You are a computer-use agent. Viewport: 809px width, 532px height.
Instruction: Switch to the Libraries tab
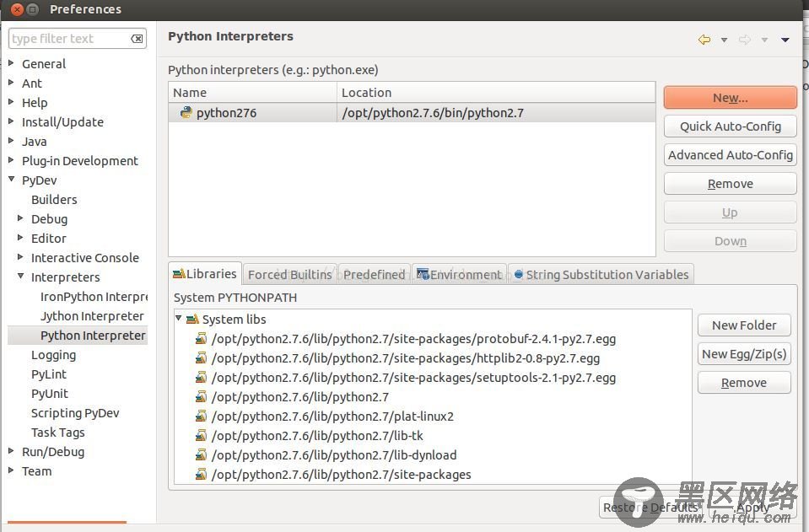(x=205, y=274)
